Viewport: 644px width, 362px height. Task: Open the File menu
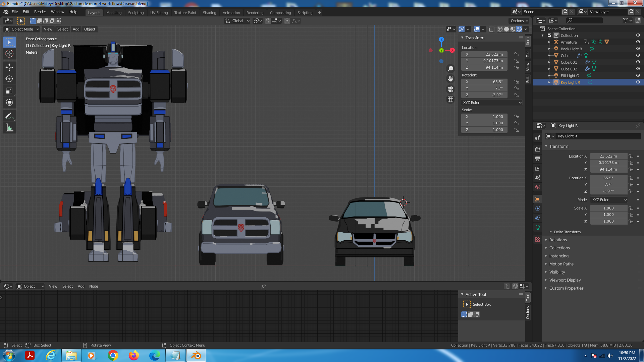[x=15, y=12]
